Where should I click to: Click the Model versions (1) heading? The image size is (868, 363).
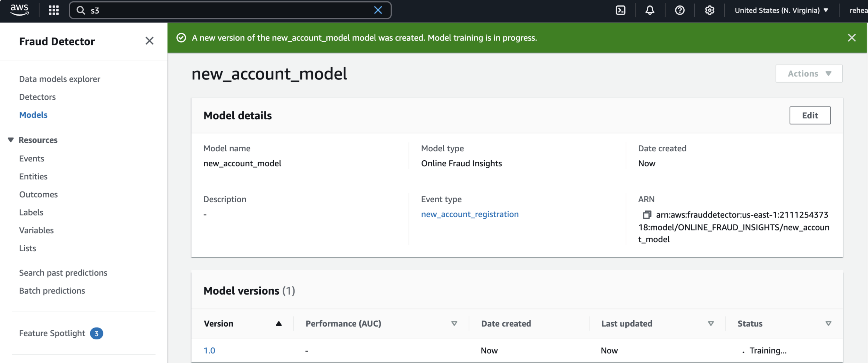point(249,291)
